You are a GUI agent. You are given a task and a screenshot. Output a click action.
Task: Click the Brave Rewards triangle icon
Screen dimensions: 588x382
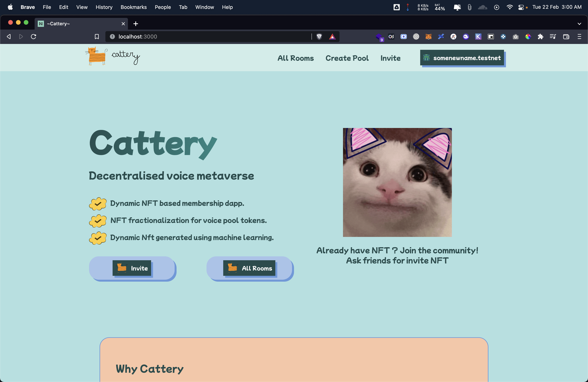[332, 37]
